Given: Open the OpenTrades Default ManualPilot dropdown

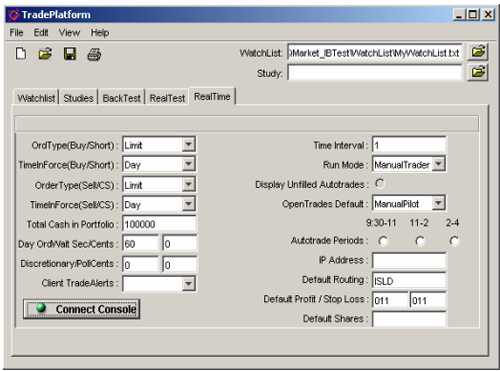Looking at the screenshot, I should (439, 203).
